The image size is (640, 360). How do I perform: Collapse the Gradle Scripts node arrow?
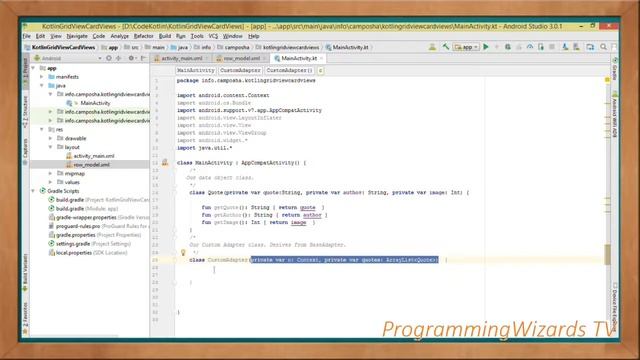coord(33,191)
